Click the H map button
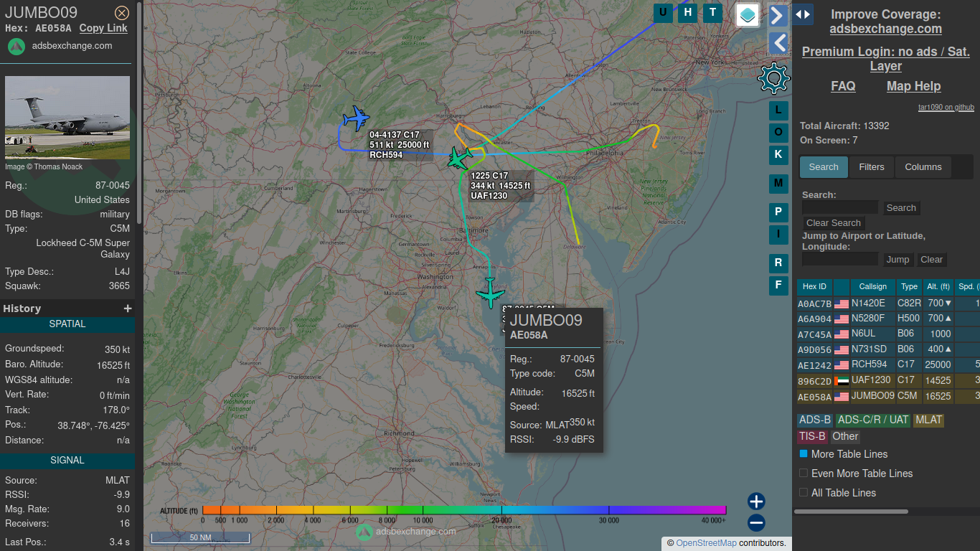The height and width of the screenshot is (551, 980). pos(688,12)
